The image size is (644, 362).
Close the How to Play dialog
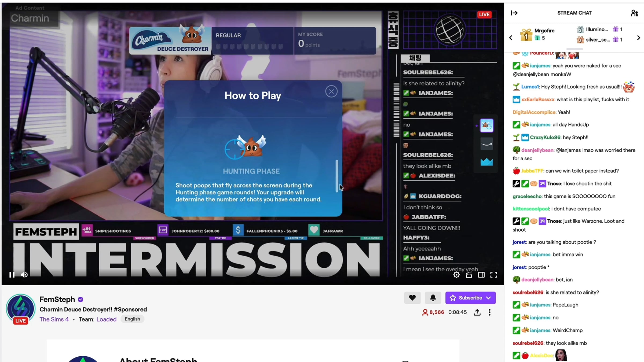click(331, 91)
